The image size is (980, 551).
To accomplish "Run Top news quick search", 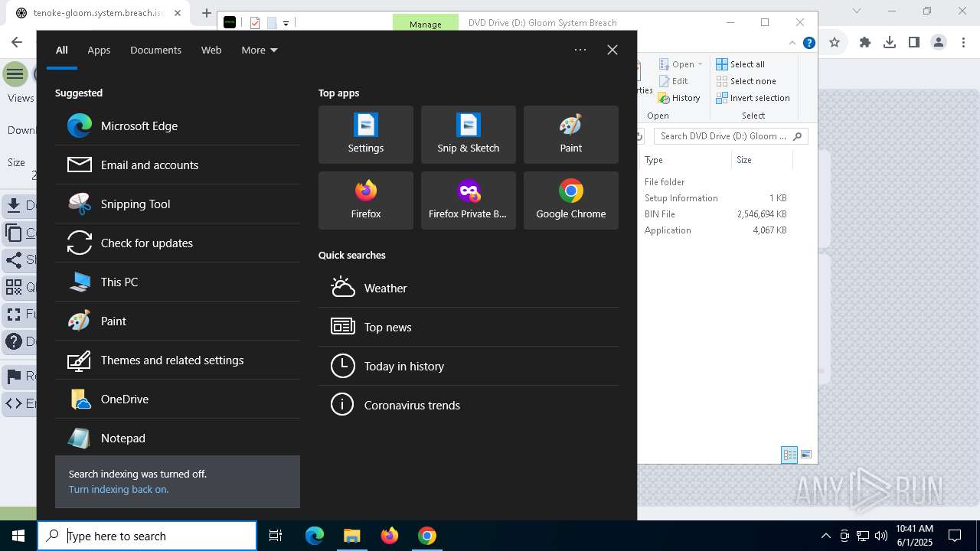I will (469, 327).
